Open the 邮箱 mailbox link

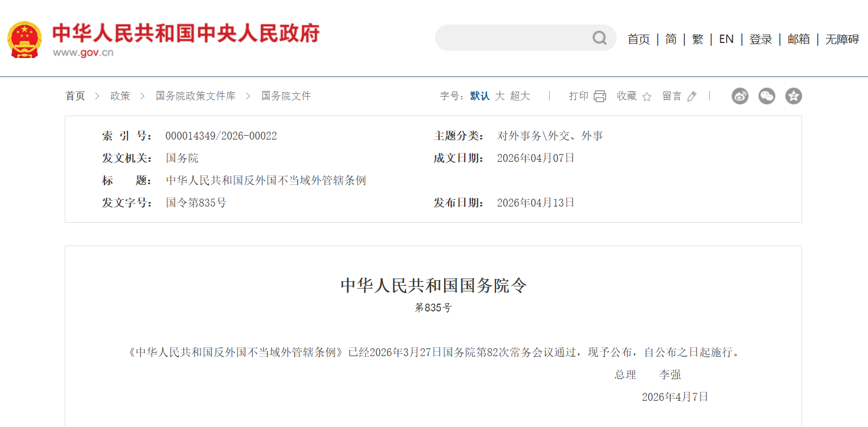pos(798,39)
